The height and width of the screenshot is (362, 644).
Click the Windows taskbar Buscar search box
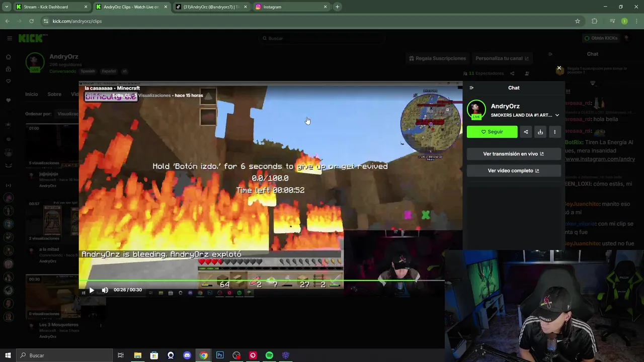(64, 355)
